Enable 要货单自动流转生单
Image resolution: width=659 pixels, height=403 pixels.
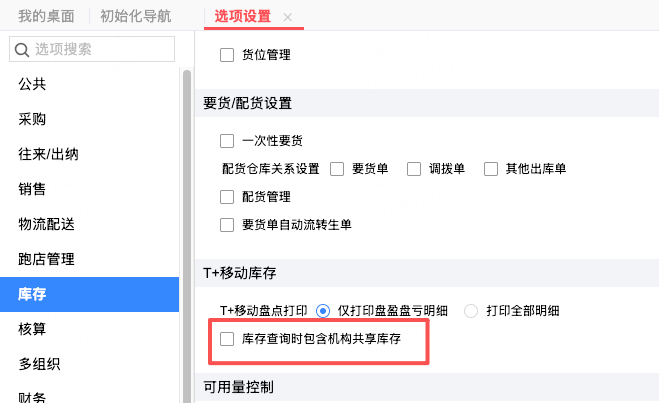tap(227, 225)
